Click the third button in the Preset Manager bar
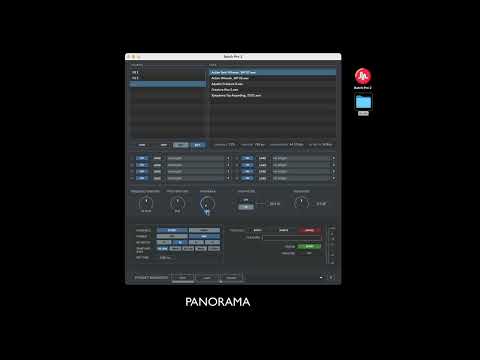Viewport: 480px width, 360px height. click(232, 277)
